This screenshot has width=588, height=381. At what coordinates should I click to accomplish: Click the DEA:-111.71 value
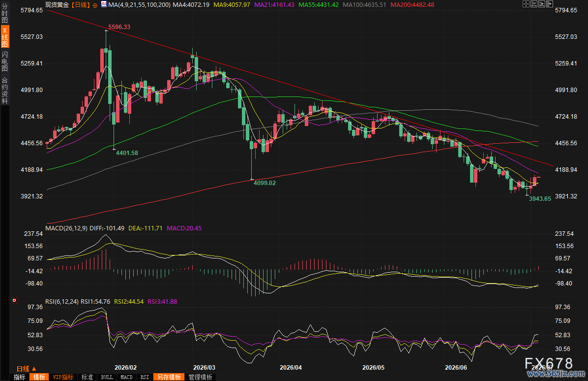(146, 228)
